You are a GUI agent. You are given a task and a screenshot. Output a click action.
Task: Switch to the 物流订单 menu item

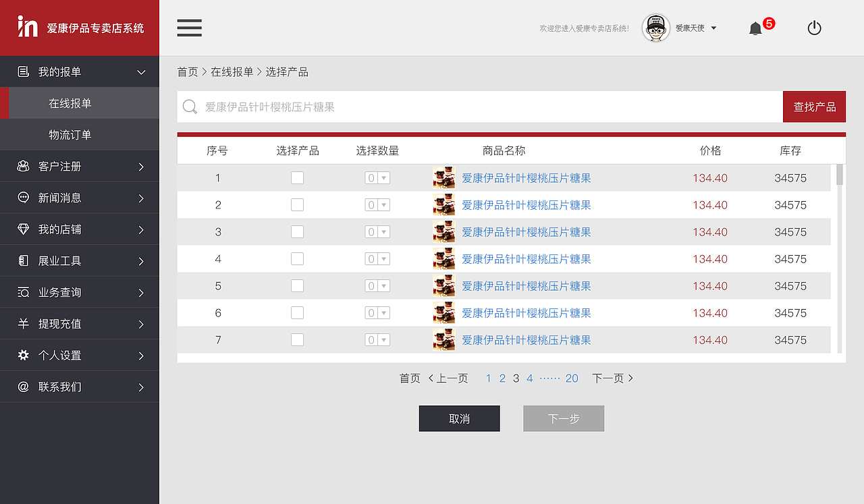(x=80, y=134)
